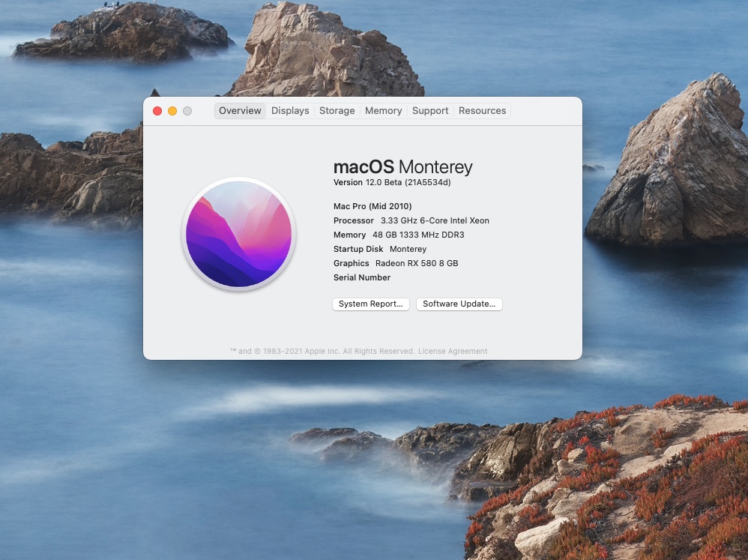This screenshot has height=560, width=748.
Task: Close the About This Mac window
Action: (x=157, y=111)
